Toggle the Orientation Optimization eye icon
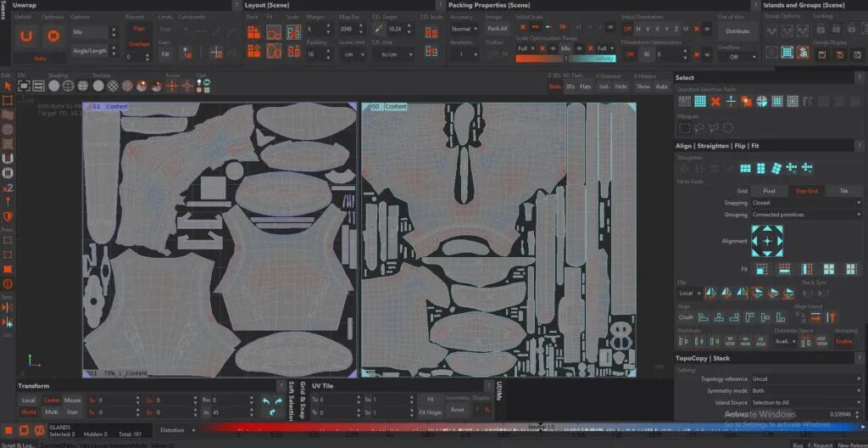 tap(707, 55)
